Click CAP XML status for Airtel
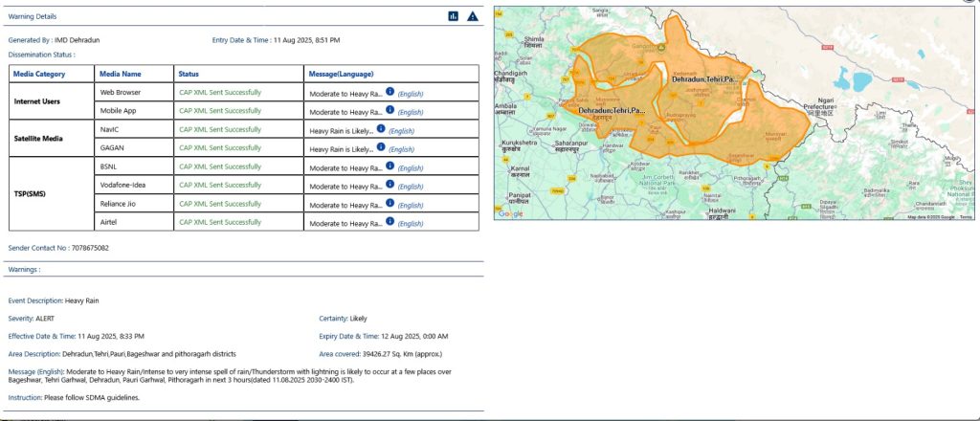This screenshot has height=421, width=980. point(220,222)
